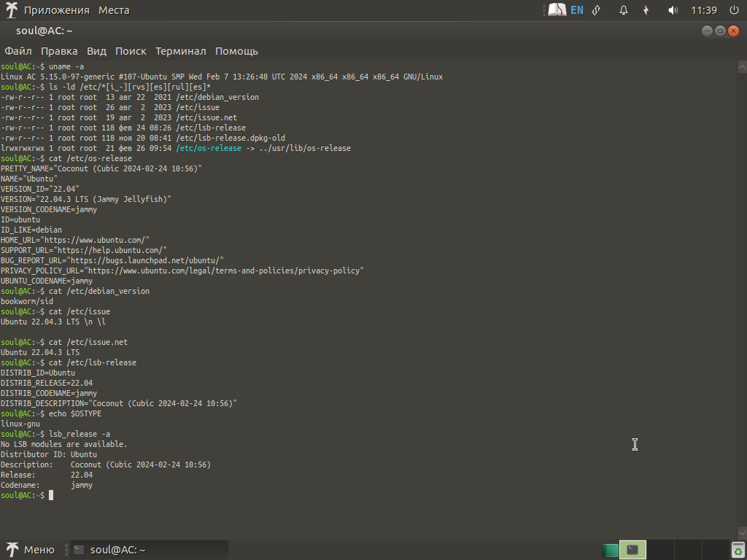
Task: Click the PRIVACY_POLICY_URL line
Action: coord(182,271)
